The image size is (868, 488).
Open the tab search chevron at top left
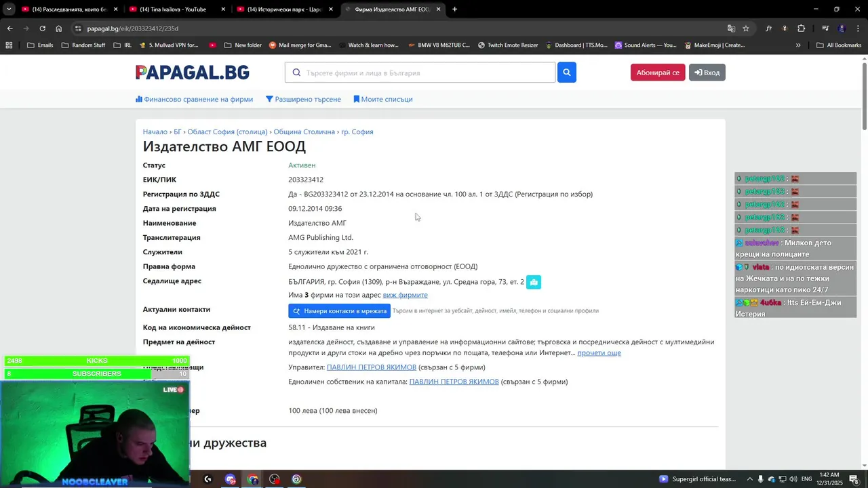[9, 9]
